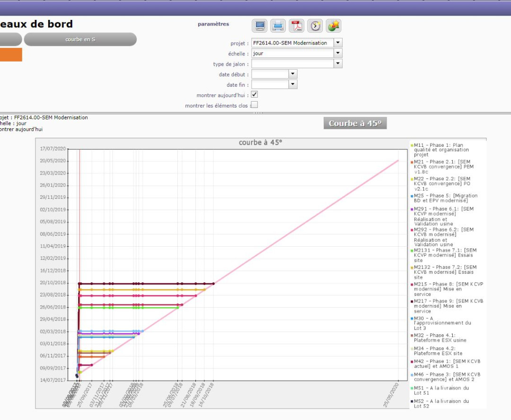Open the date fin calendar dropdown
511x420 pixels.
click(x=293, y=85)
